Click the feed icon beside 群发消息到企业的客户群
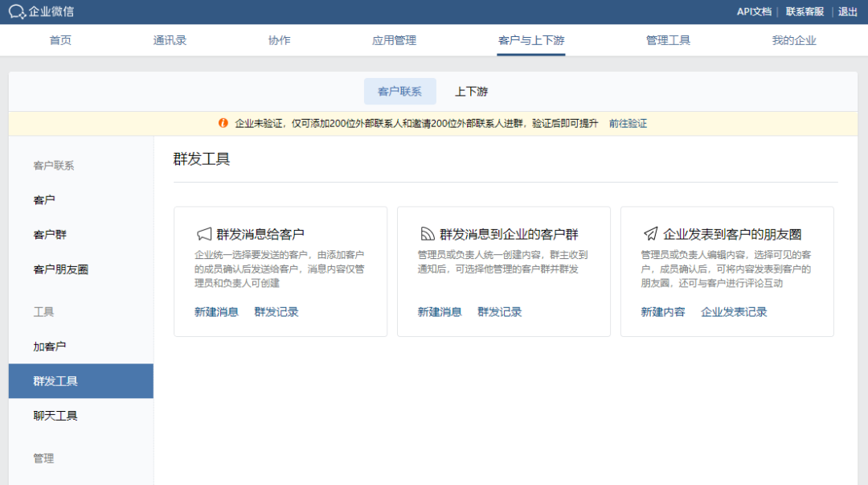Viewport: 868px width, 485px height. pyautogui.click(x=428, y=234)
